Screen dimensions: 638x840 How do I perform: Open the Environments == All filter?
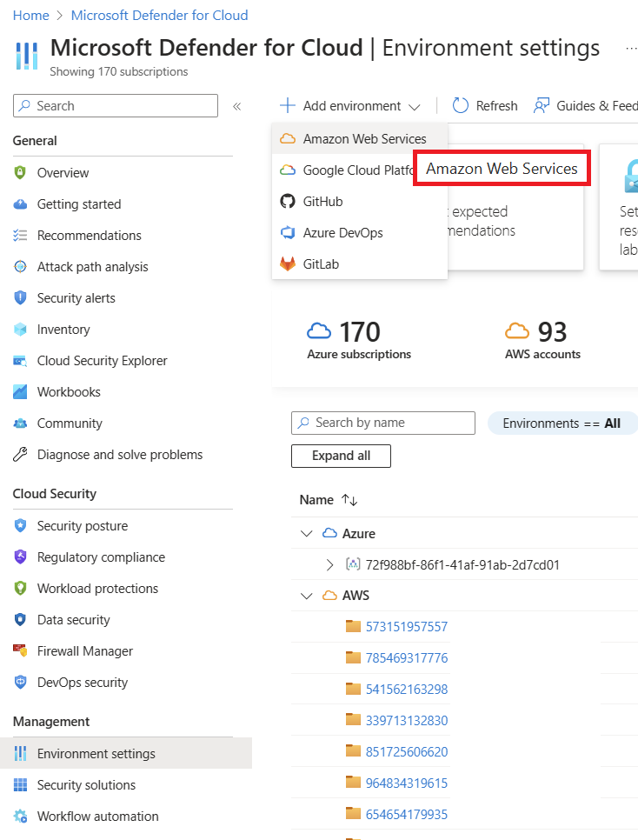[562, 423]
